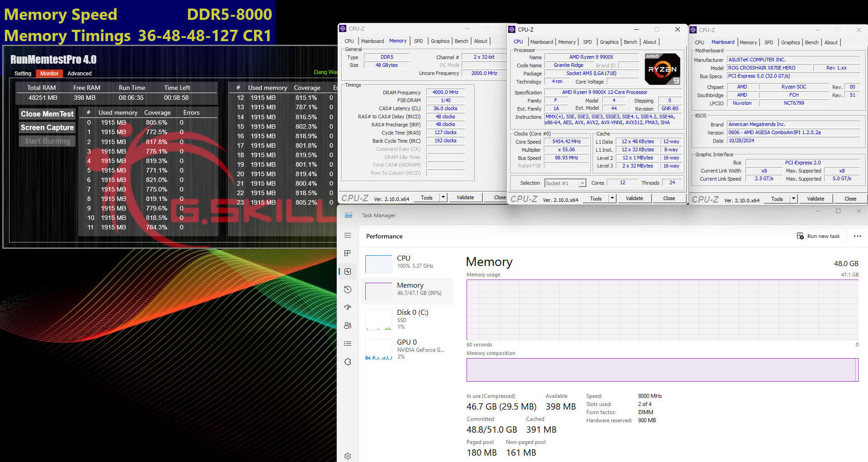The height and width of the screenshot is (462, 868).
Task: Click Run new task in Task Manager
Action: click(818, 236)
